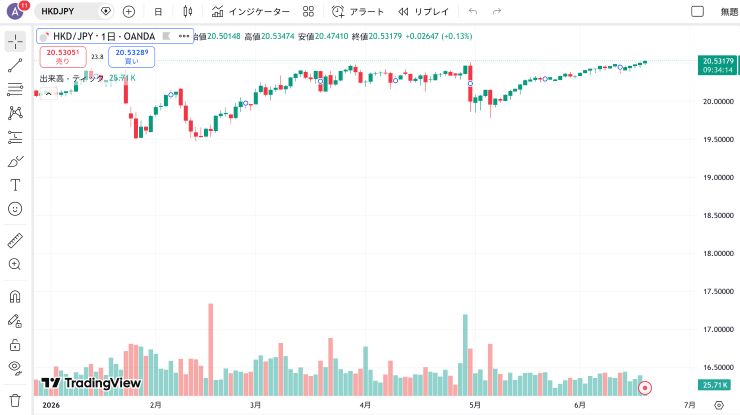Image resolution: width=740 pixels, height=415 pixels.
Task: Open the Fibonacci retracement tools
Action: pos(15,89)
